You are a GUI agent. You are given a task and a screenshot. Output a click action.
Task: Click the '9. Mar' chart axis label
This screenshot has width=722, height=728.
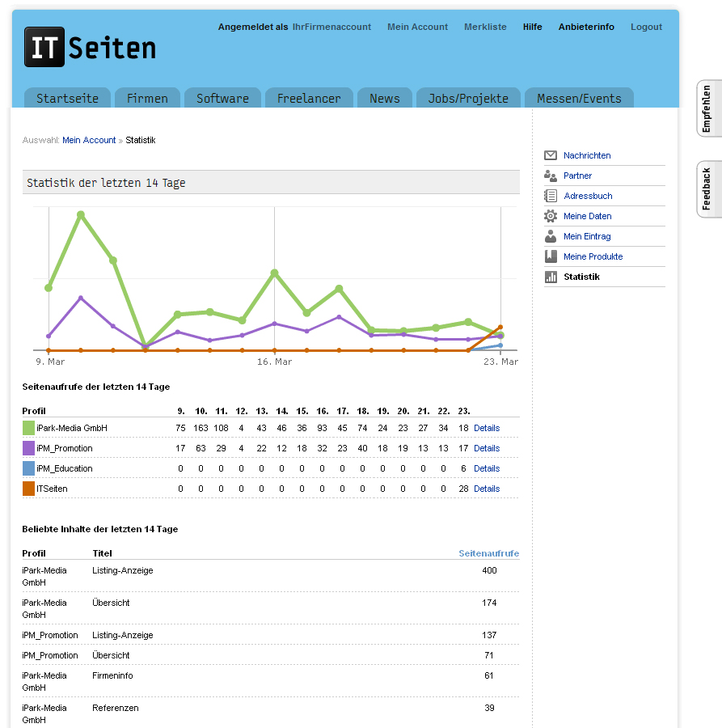point(50,362)
